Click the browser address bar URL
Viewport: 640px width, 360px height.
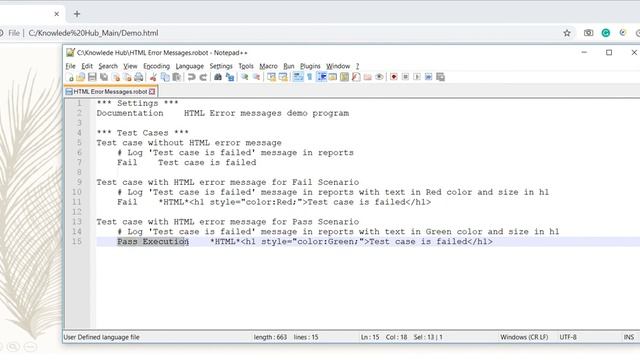(x=93, y=33)
